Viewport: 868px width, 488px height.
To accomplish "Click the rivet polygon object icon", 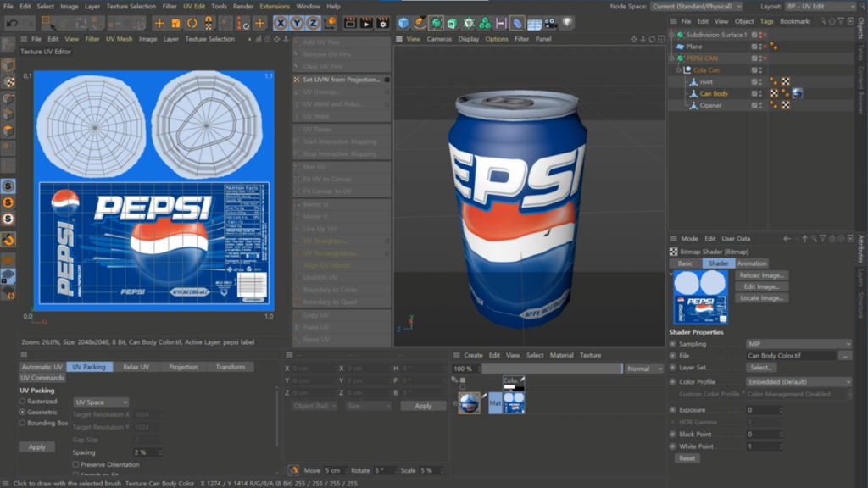I will click(693, 82).
